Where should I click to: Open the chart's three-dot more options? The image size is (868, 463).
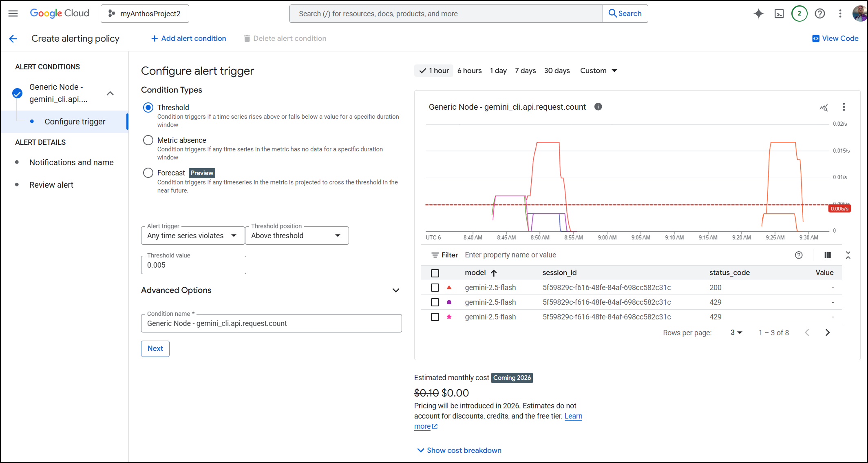844,107
